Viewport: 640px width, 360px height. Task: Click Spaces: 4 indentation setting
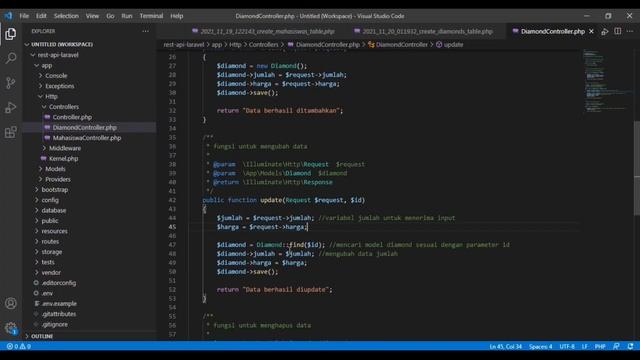(x=540, y=347)
